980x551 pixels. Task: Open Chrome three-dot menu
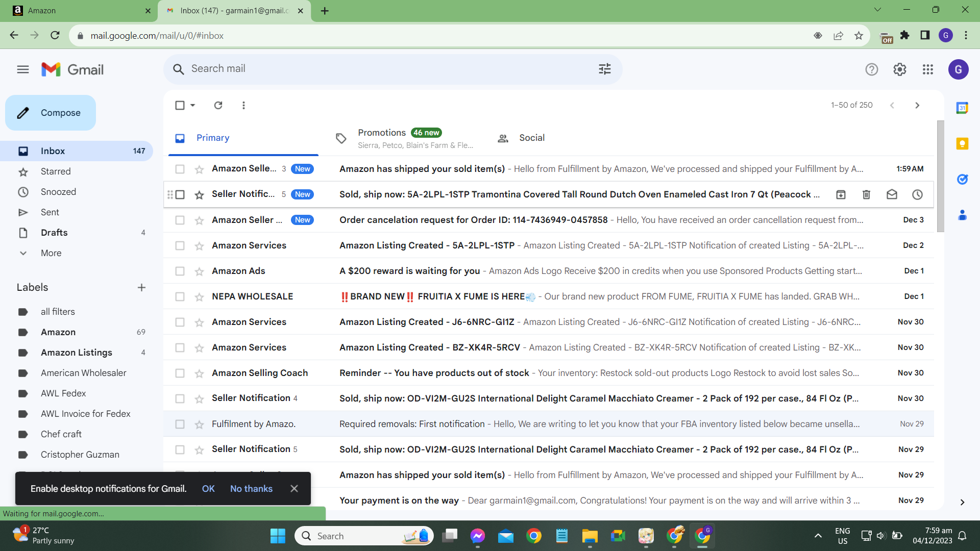966,36
